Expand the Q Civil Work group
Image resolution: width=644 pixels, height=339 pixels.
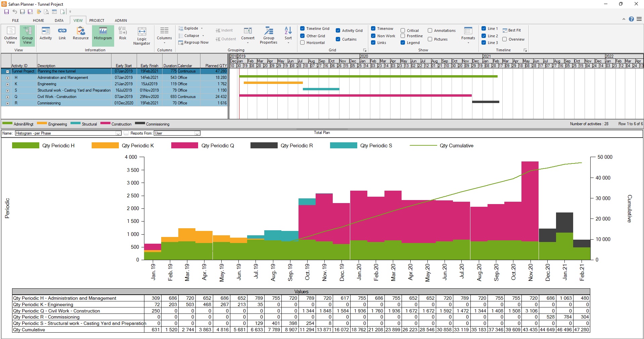7,97
